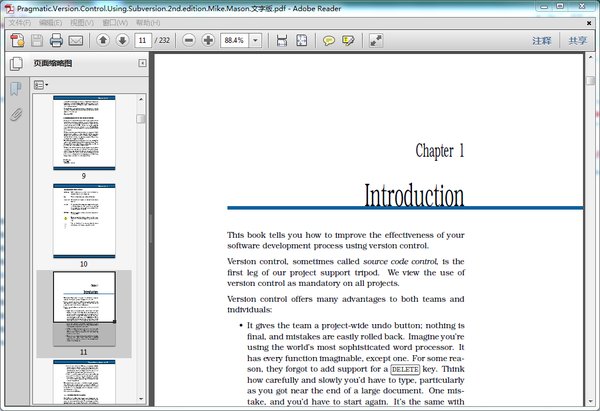The width and height of the screenshot is (600, 411).
Task: Minimize the Adobe Reader window
Action: pos(544,7)
